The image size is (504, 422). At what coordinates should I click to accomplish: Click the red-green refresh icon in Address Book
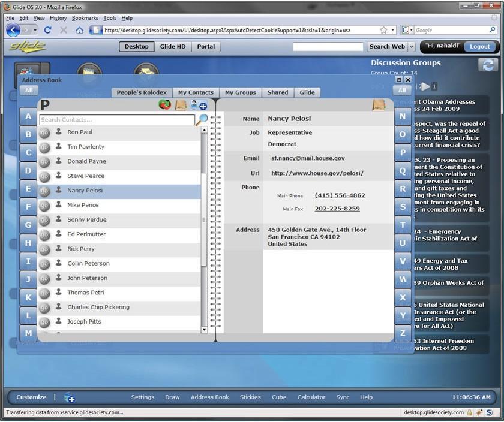(165, 105)
